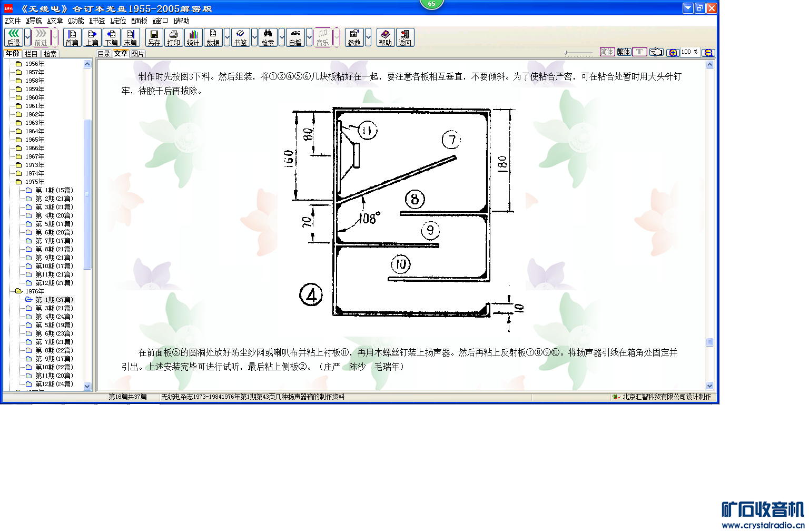
Task: Save a copy using the 另存 icon
Action: click(x=154, y=37)
